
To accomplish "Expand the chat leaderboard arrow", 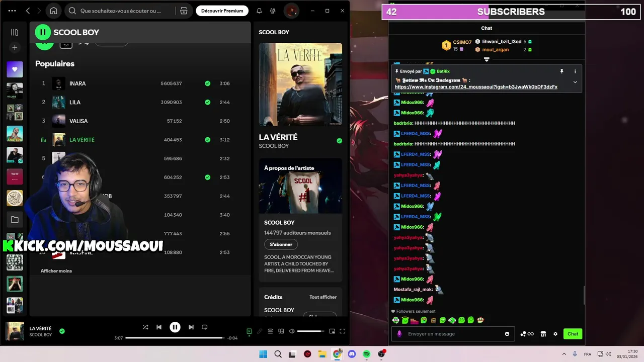I will (487, 59).
